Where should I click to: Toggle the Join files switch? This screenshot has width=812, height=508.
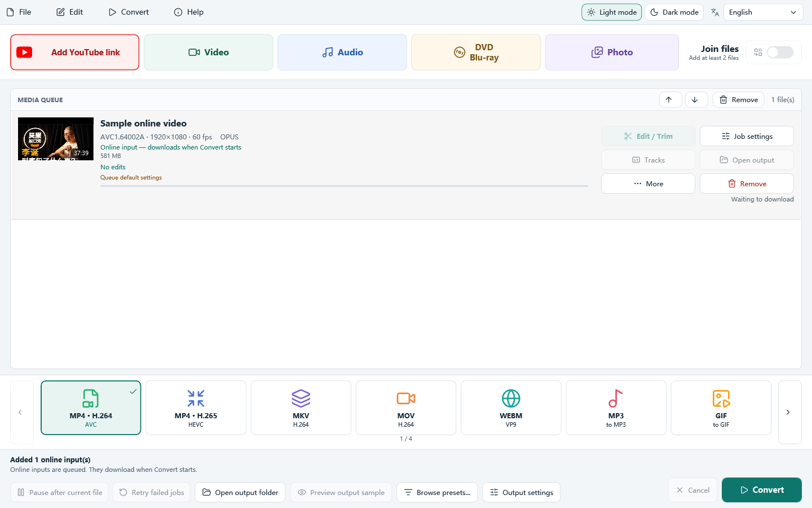(780, 52)
